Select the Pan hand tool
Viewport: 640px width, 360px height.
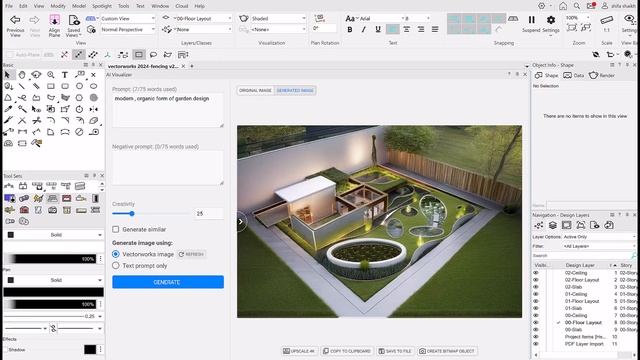[x=22, y=75]
